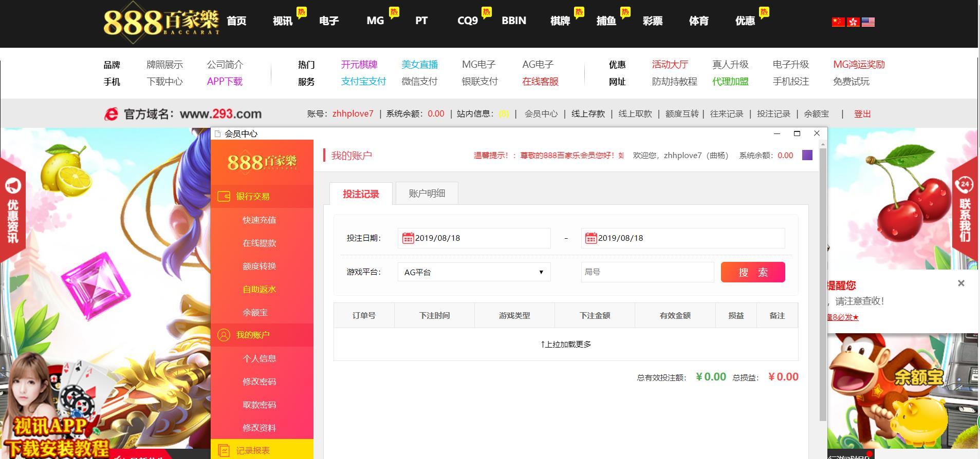Image resolution: width=980 pixels, height=459 pixels.
Task: Click ↑上拉加载更多 text
Action: pyautogui.click(x=566, y=344)
